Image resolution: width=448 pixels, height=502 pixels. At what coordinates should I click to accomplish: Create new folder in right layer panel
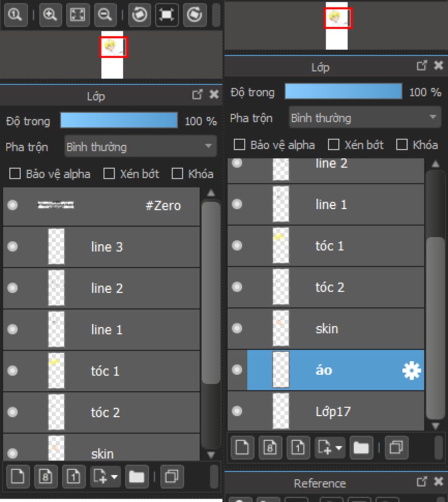coord(361,447)
